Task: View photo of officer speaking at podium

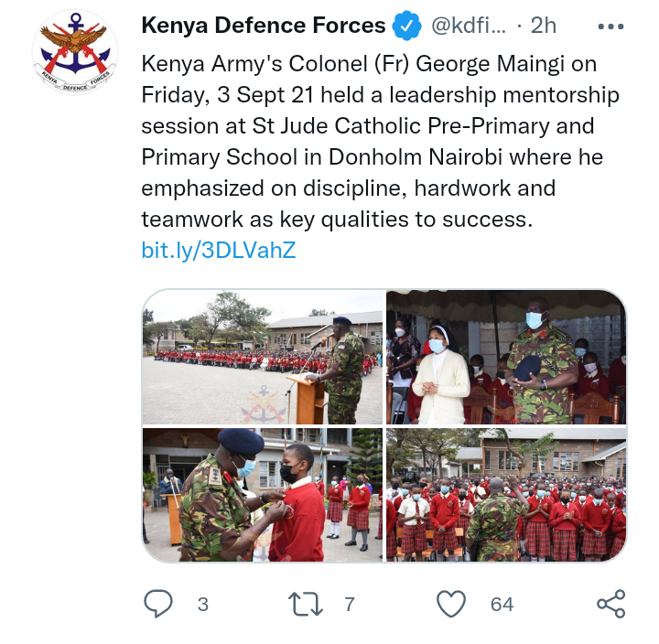Action: pyautogui.click(x=263, y=357)
